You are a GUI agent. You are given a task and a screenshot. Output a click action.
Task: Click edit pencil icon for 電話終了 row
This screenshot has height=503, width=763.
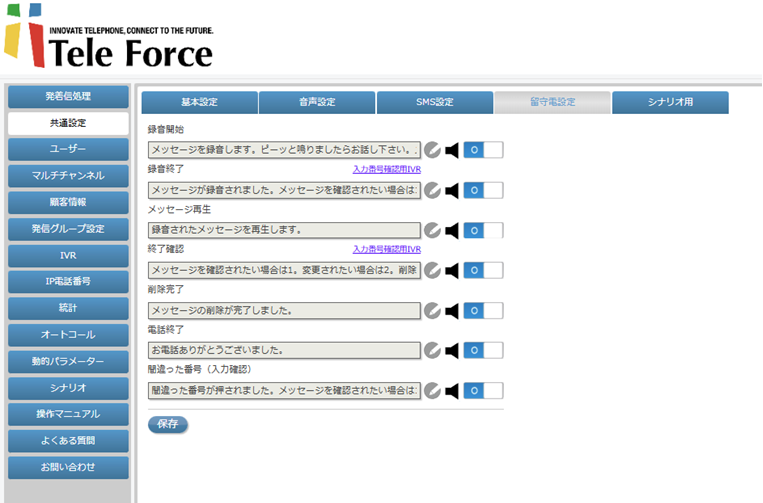[x=432, y=350]
